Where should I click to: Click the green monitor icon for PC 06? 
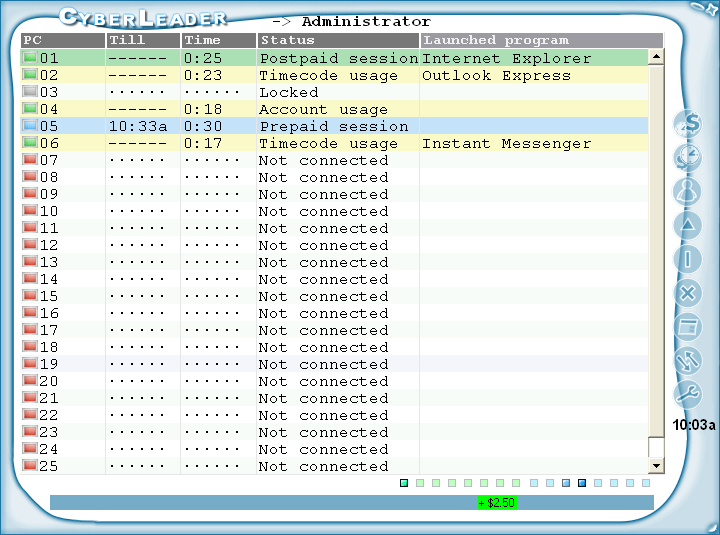coord(30,142)
